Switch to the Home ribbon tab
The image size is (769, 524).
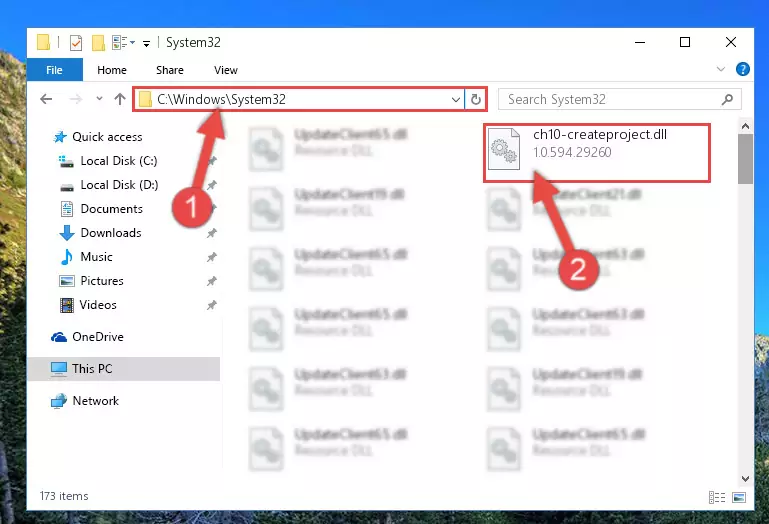pos(112,70)
